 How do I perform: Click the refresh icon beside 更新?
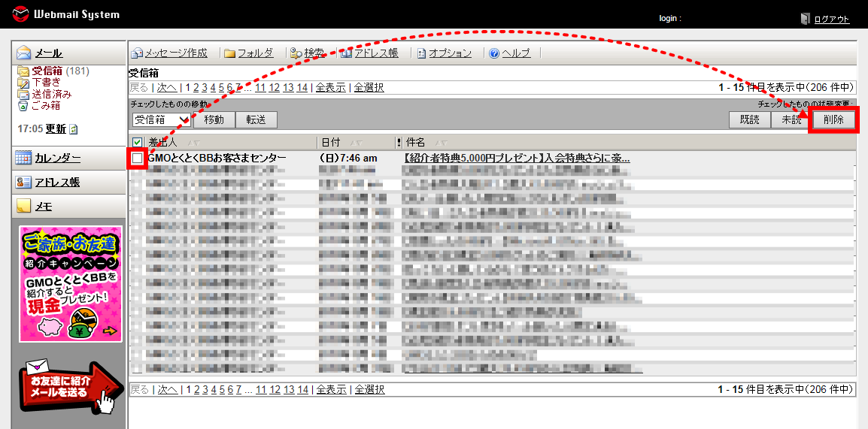(x=74, y=129)
